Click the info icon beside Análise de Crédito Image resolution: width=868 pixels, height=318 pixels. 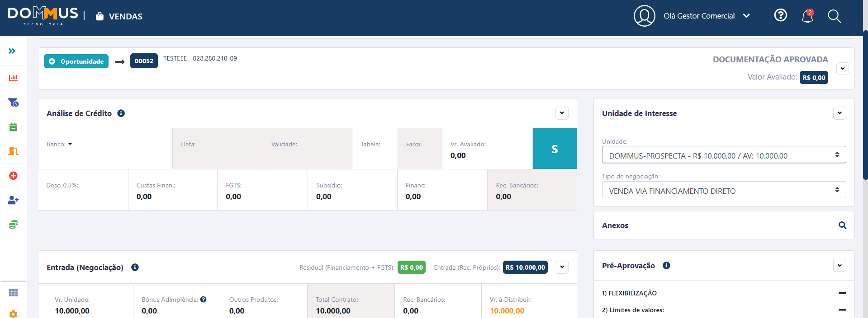click(x=121, y=113)
